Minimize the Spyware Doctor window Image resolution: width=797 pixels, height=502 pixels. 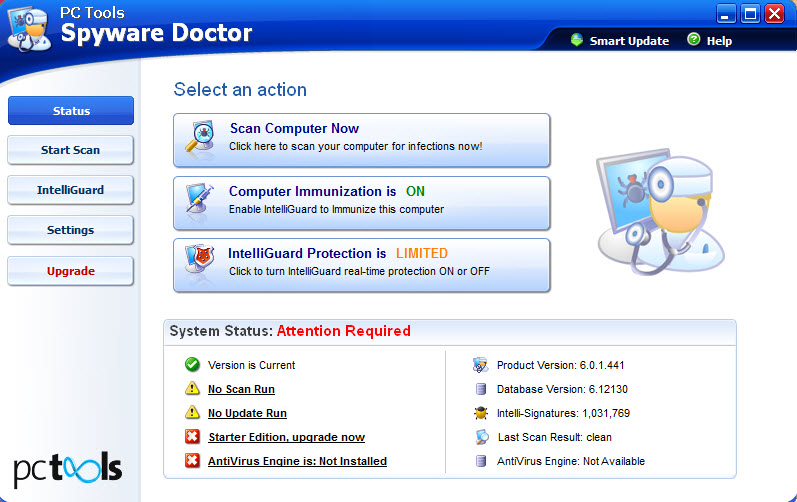point(726,14)
